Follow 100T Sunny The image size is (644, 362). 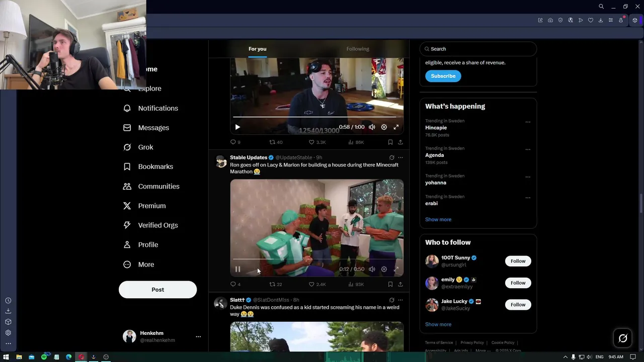pyautogui.click(x=518, y=261)
